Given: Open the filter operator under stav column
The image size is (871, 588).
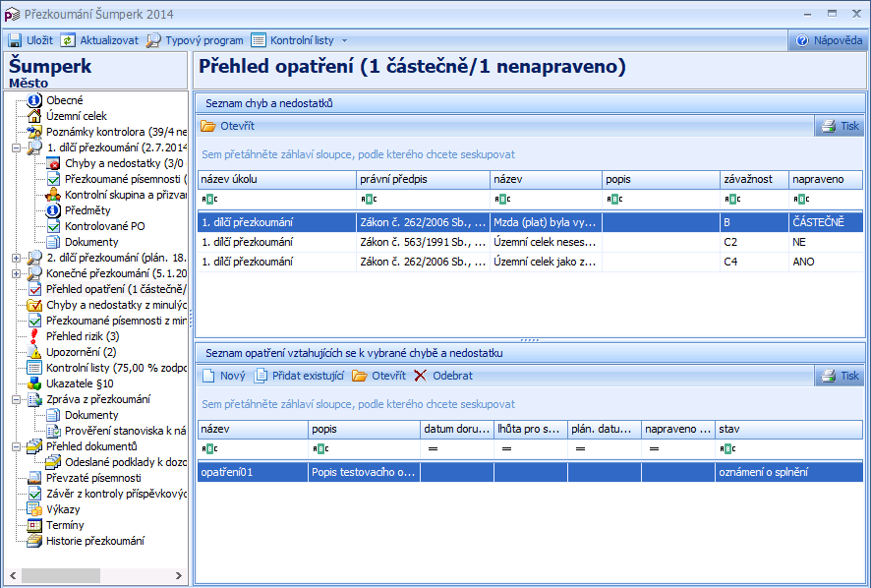Looking at the screenshot, I should point(727,448).
